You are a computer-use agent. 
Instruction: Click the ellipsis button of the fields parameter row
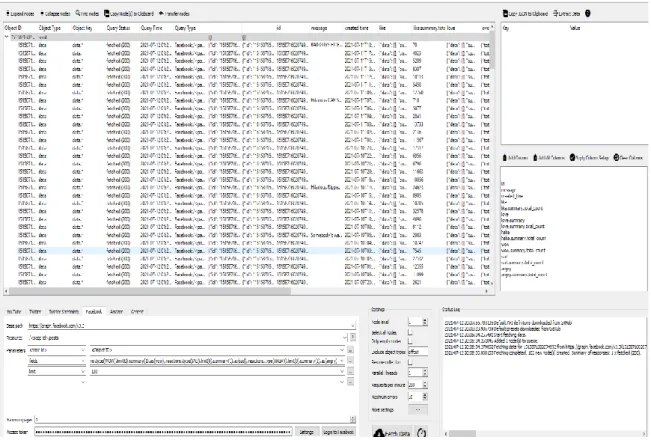[350, 361]
